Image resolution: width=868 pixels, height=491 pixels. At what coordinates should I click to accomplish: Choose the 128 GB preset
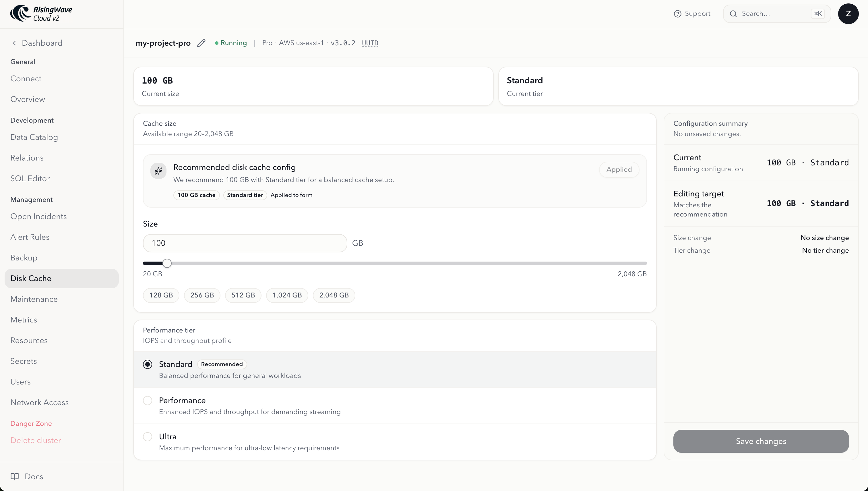coord(161,295)
